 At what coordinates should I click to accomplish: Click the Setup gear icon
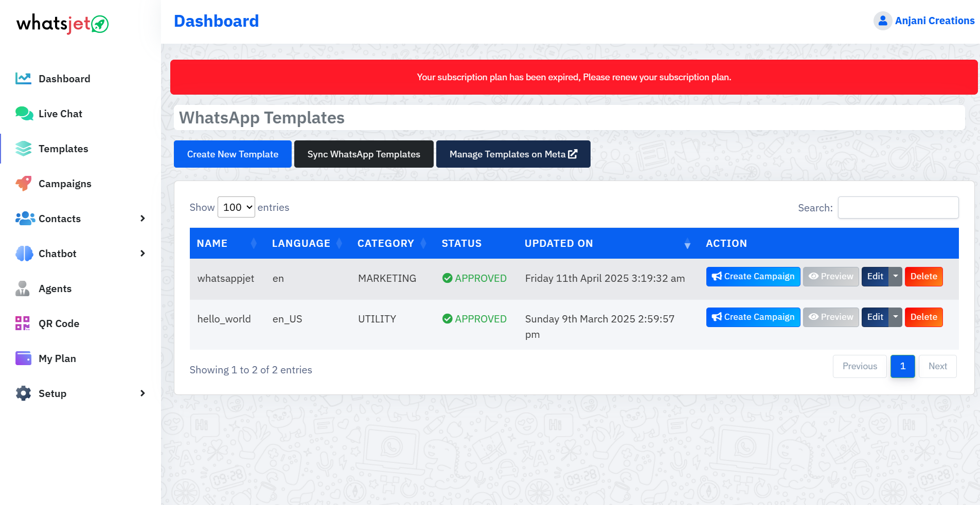pos(24,393)
